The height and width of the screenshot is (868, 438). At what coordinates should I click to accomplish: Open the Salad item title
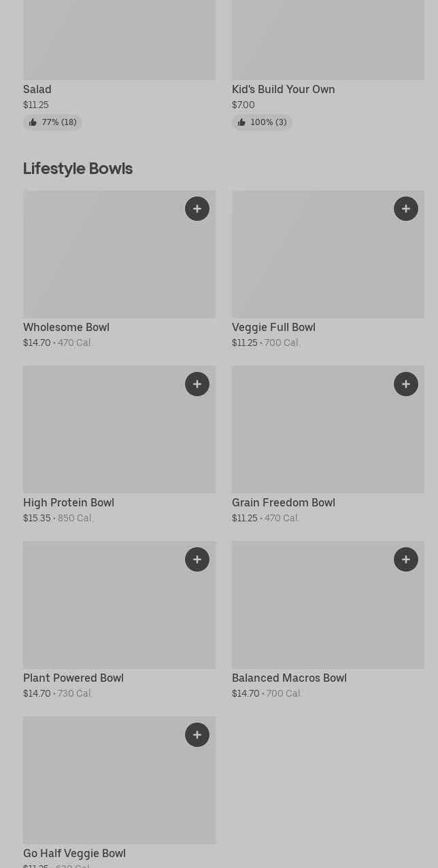37,89
